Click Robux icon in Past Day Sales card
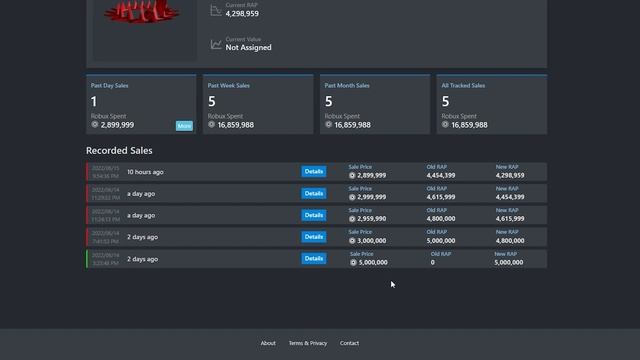Screen dimensions: 640x360 [95, 124]
